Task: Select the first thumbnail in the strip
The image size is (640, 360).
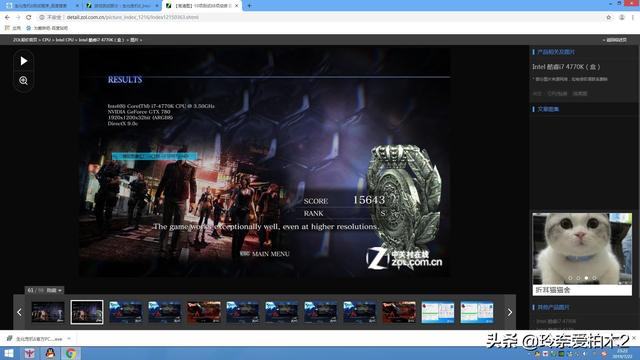Action: point(48,312)
